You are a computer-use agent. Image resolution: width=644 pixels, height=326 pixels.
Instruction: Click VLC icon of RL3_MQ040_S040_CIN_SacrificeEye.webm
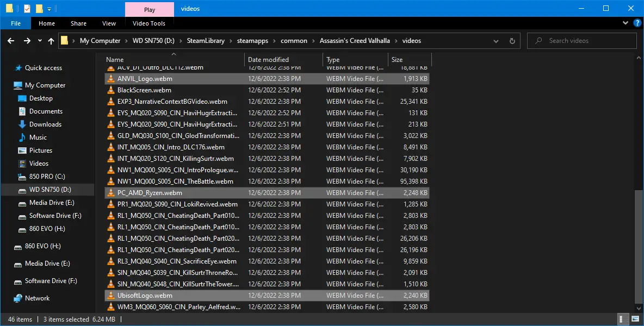tap(110, 261)
